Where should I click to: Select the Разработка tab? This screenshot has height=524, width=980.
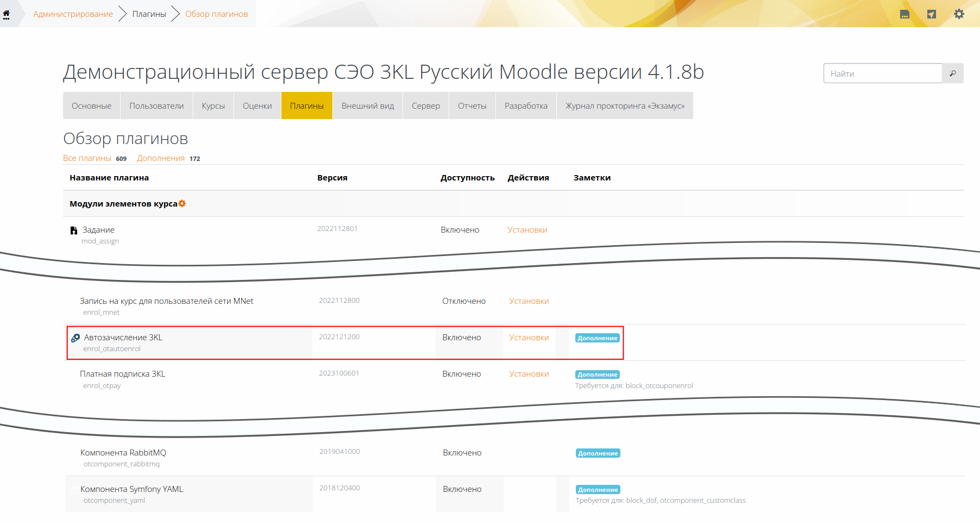[x=526, y=105]
